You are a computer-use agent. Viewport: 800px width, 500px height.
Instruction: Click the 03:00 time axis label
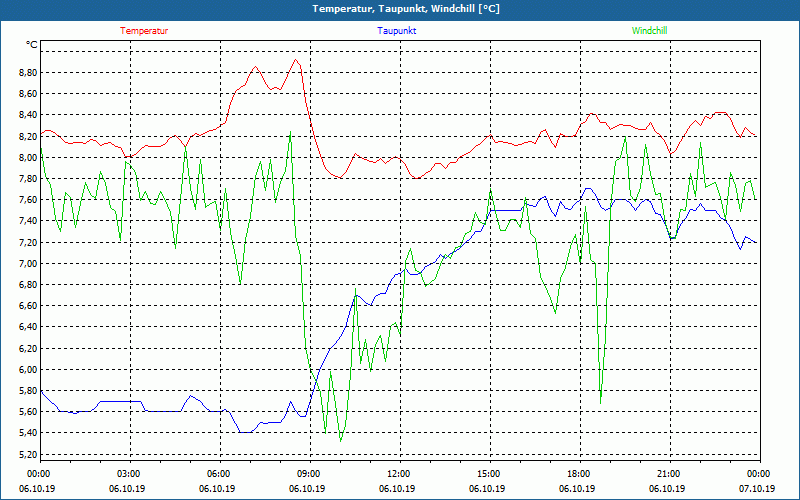[128, 473]
